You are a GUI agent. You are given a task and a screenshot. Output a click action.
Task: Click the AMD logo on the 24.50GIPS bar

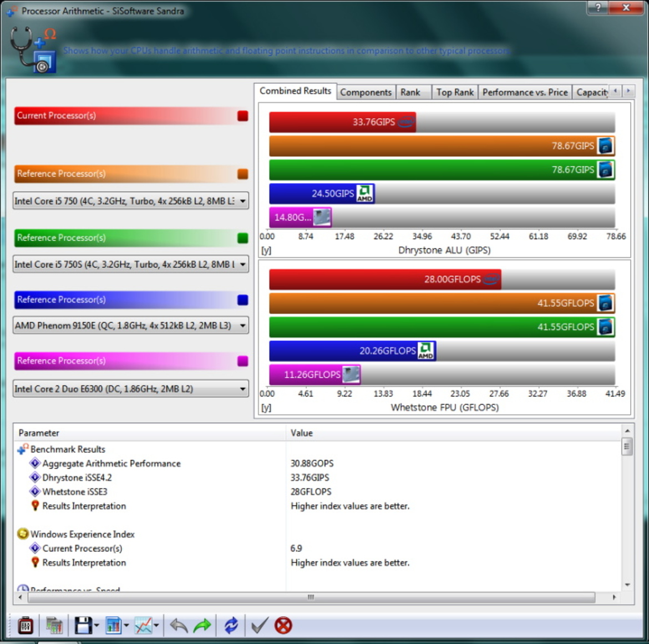point(364,193)
